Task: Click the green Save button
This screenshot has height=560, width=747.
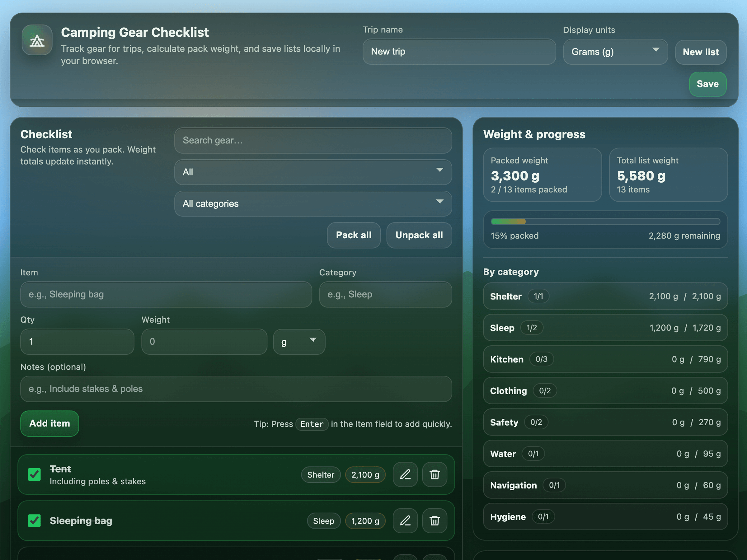Action: (707, 84)
